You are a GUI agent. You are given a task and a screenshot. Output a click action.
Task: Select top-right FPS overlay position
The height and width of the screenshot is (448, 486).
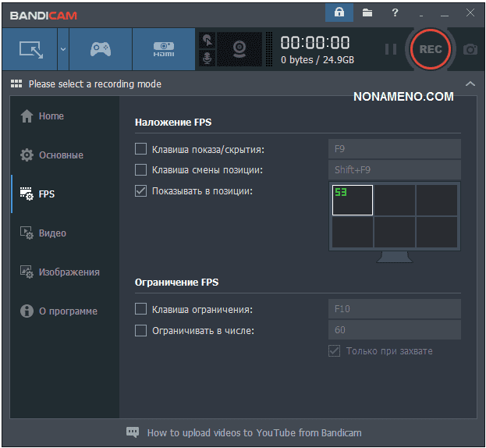436,200
